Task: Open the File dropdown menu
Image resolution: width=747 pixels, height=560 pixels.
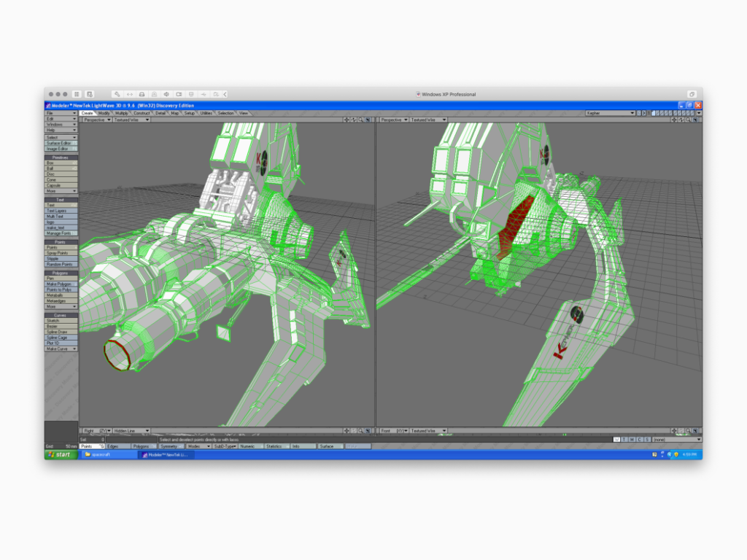Action: point(61,113)
